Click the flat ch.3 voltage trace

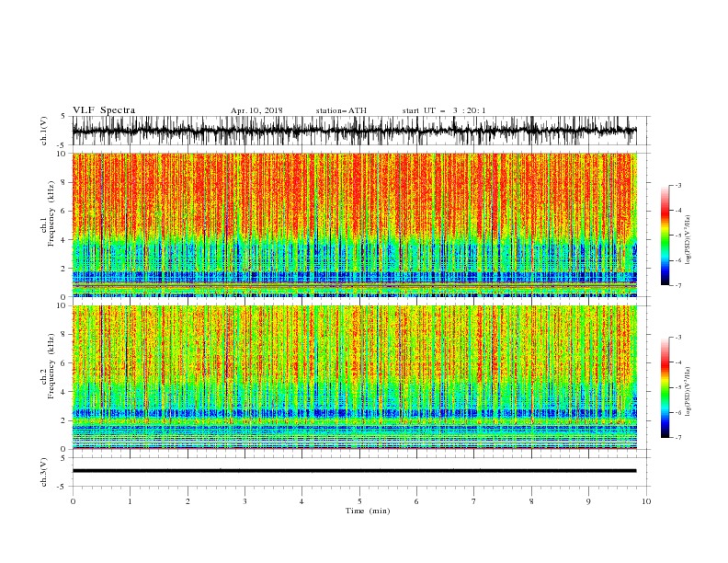pos(354,471)
